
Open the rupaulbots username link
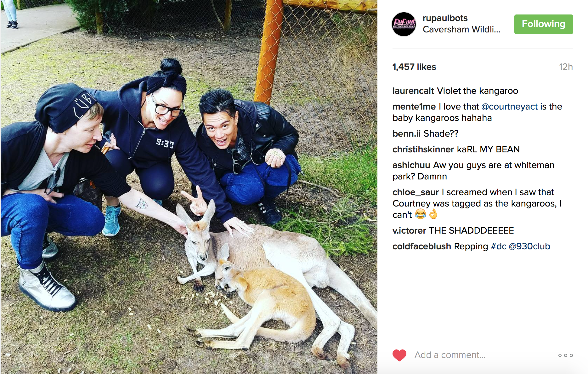445,18
